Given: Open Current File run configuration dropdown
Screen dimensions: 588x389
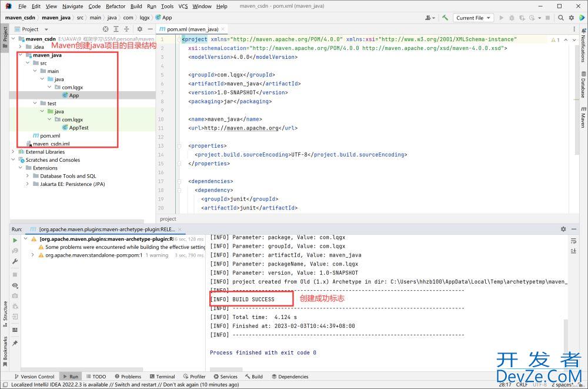Looking at the screenshot, I should 473,18.
